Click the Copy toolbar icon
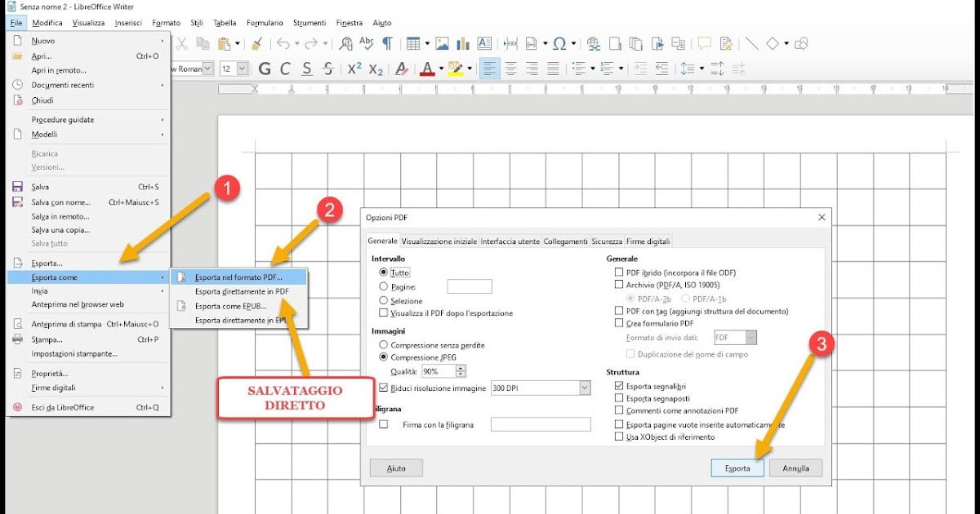980x514 pixels. (203, 44)
